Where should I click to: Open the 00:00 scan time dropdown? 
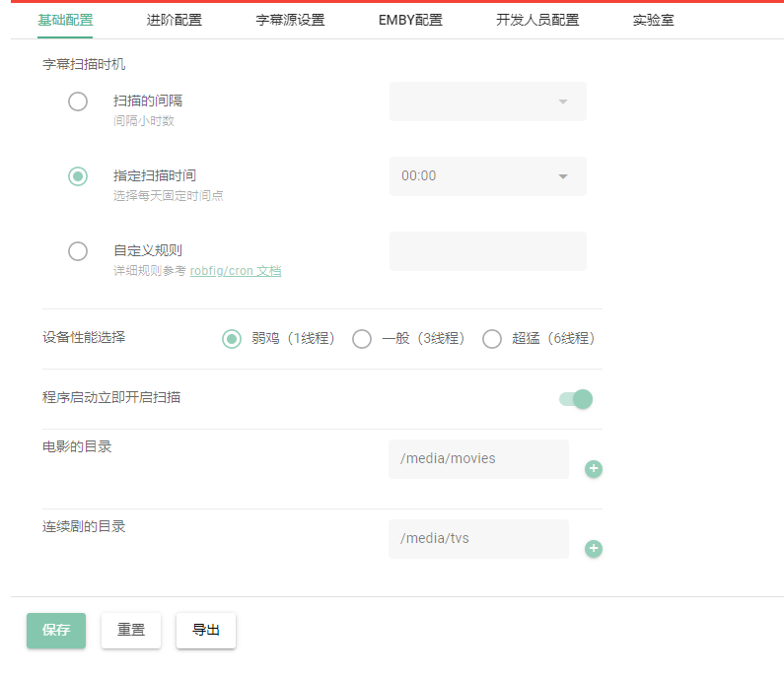tap(488, 176)
